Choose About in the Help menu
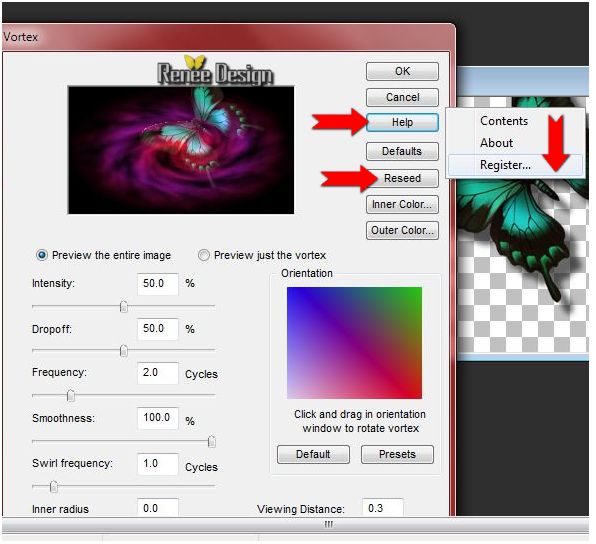The width and height of the screenshot is (596, 544). tap(496, 143)
